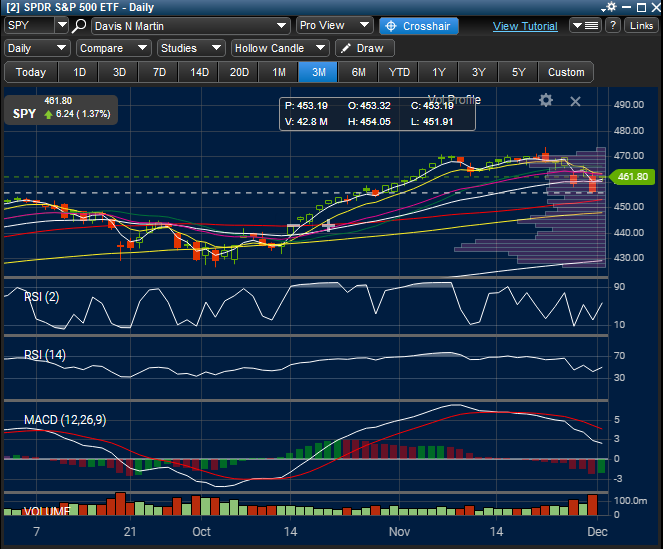This screenshot has width=663, height=549.
Task: Toggle the Crosshair mode
Action: pos(419,26)
